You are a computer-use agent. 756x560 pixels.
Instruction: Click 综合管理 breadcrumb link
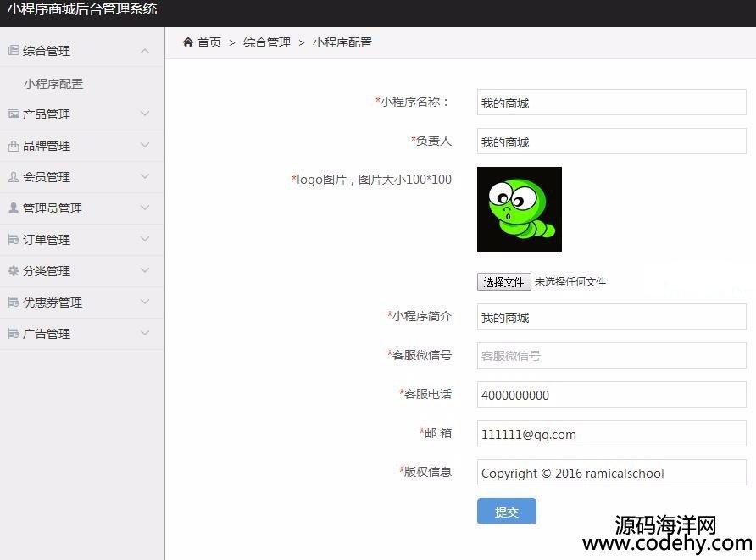point(267,42)
